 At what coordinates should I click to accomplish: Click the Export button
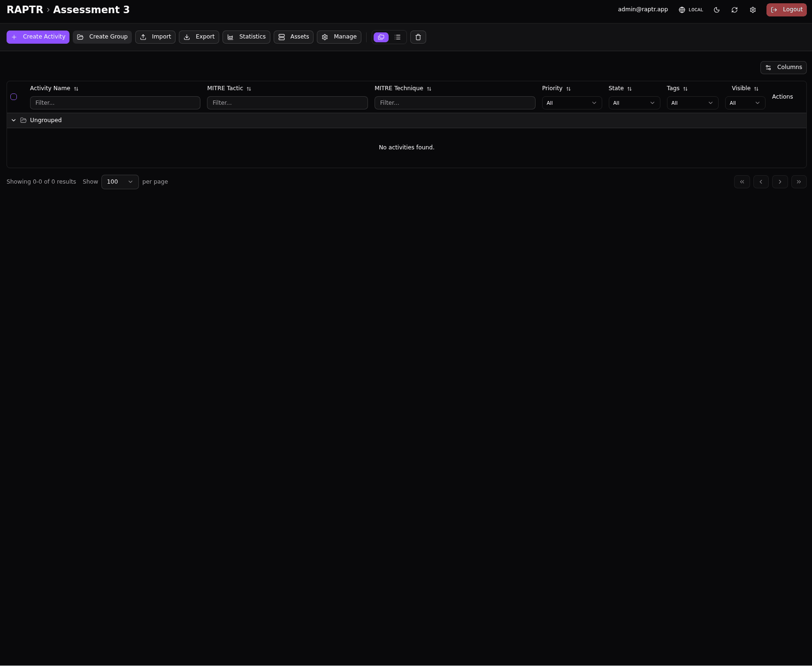[x=199, y=37]
